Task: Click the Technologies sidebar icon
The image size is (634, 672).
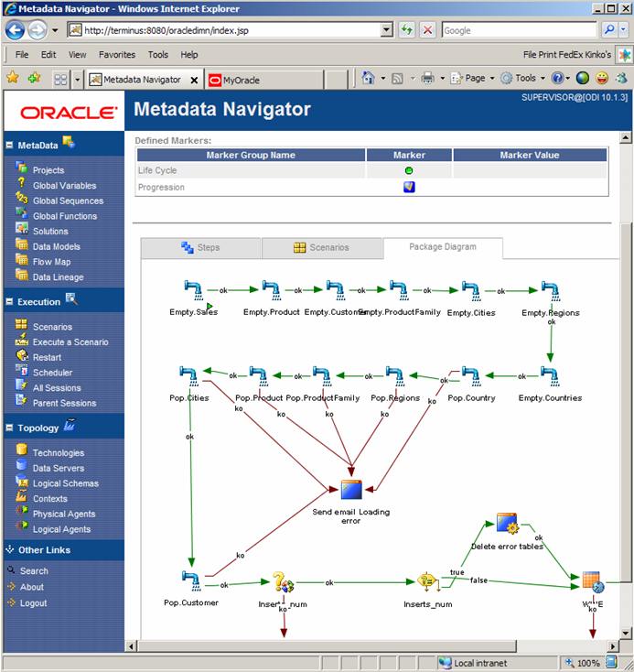Action: pos(21,450)
